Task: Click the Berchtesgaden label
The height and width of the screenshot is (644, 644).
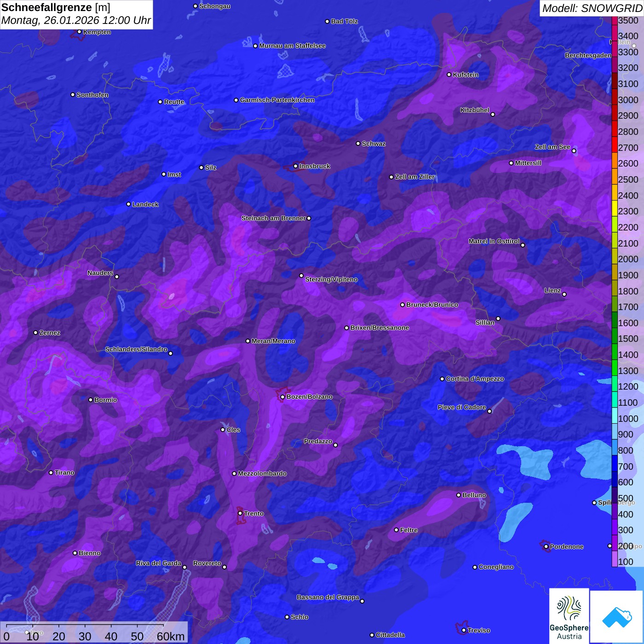Action: tap(588, 55)
